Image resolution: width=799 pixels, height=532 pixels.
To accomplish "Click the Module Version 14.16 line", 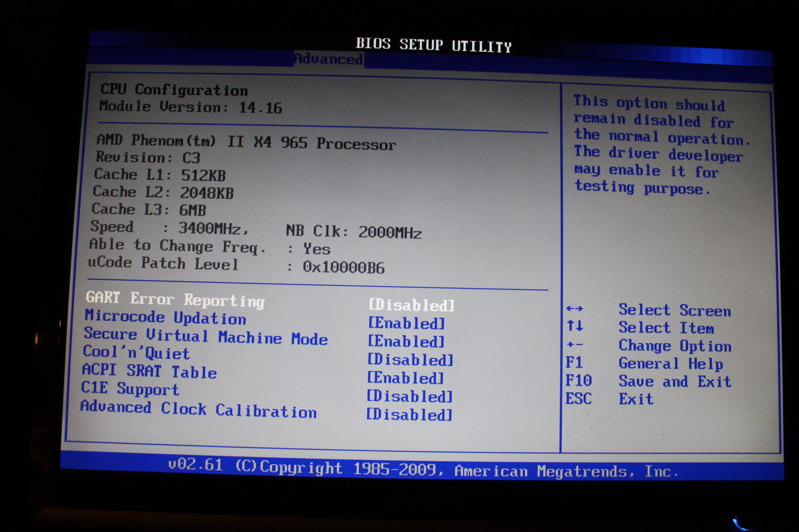I will (x=191, y=107).
